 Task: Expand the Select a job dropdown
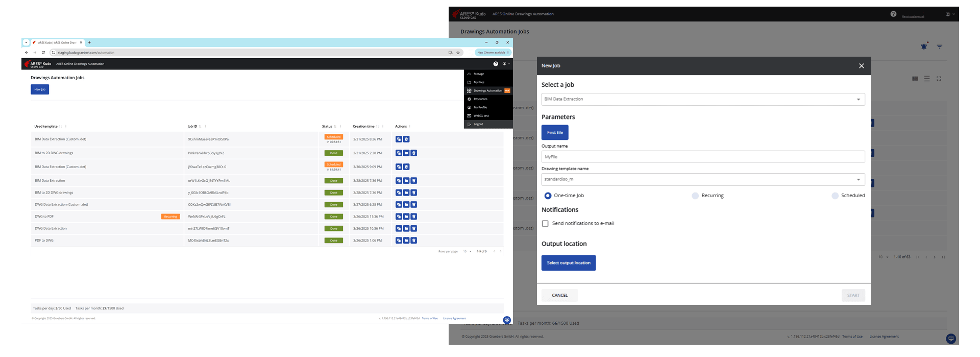click(703, 99)
